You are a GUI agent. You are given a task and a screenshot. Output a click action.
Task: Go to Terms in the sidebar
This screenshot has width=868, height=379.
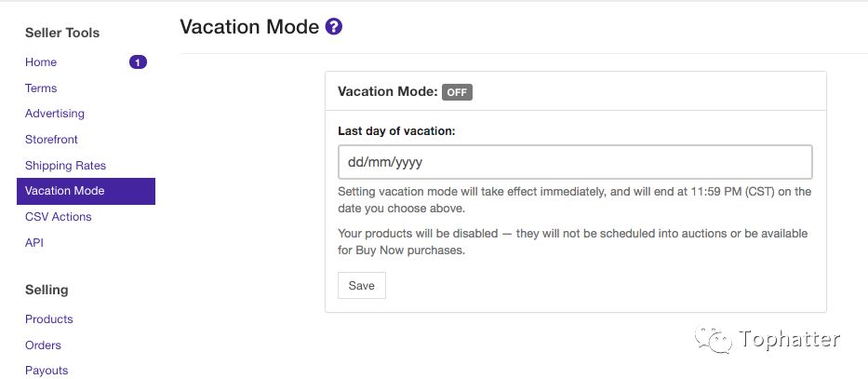[x=41, y=88]
